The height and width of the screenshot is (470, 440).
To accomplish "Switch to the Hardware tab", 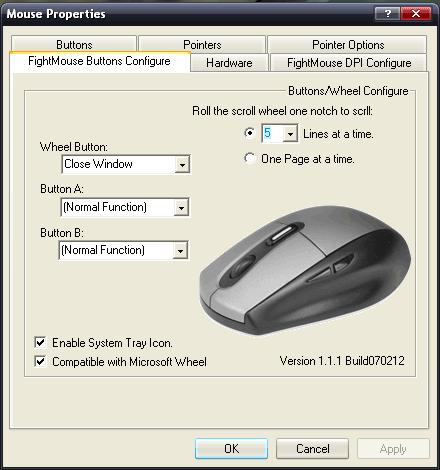I will pos(229,63).
